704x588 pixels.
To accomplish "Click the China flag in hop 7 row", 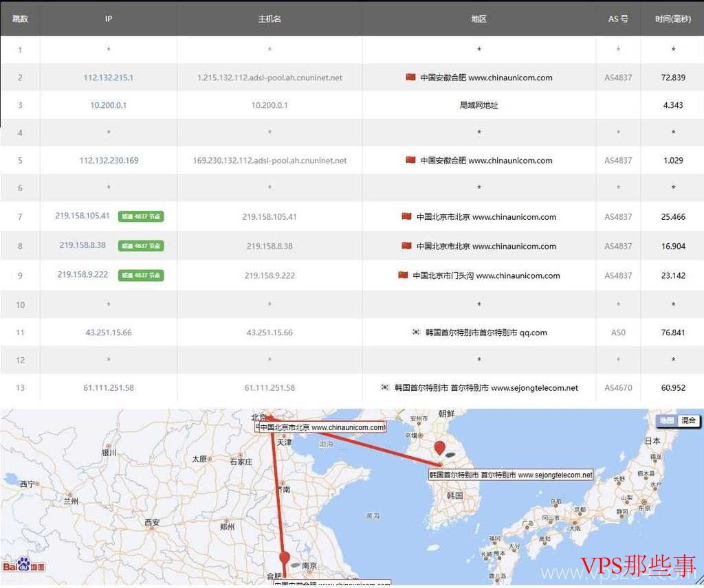I will (x=406, y=216).
